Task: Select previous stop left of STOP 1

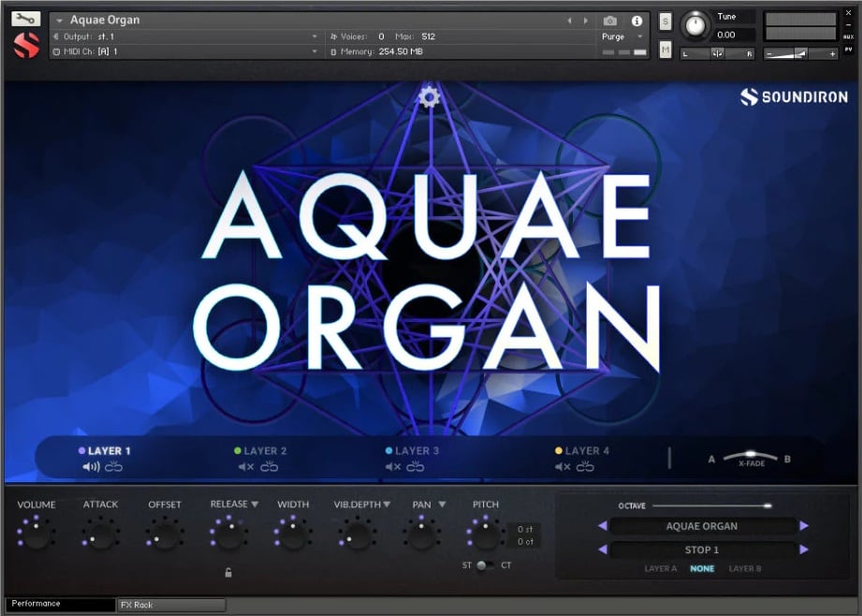Action: tap(603, 549)
